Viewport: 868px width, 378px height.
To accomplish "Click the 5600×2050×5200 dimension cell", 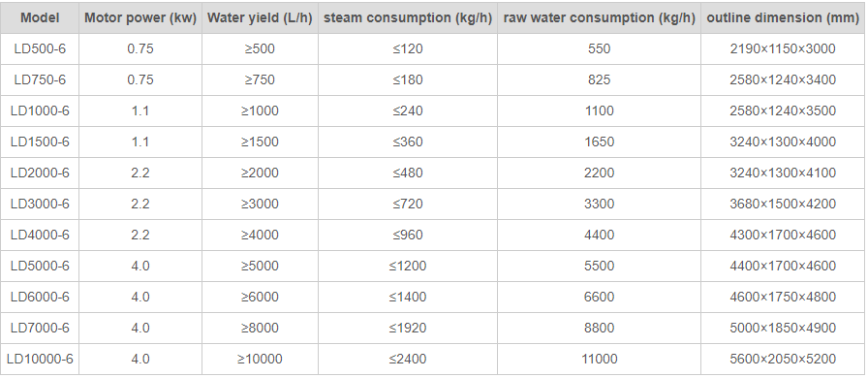I will [x=783, y=360].
